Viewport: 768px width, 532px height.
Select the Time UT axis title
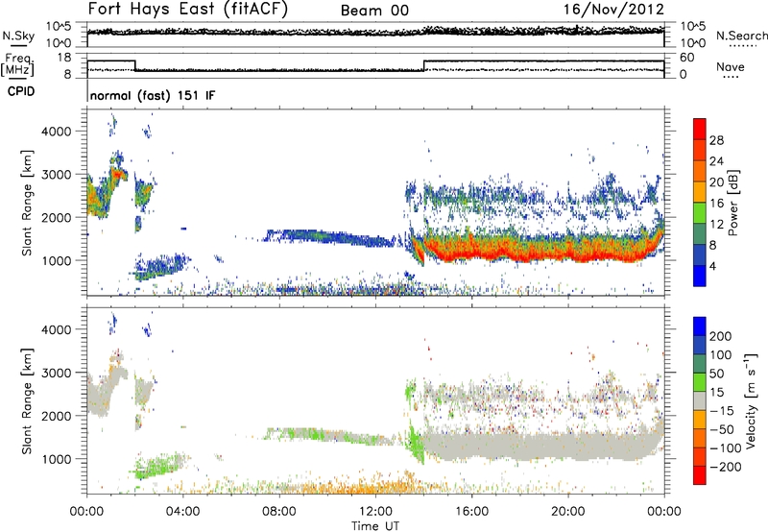tap(375, 526)
